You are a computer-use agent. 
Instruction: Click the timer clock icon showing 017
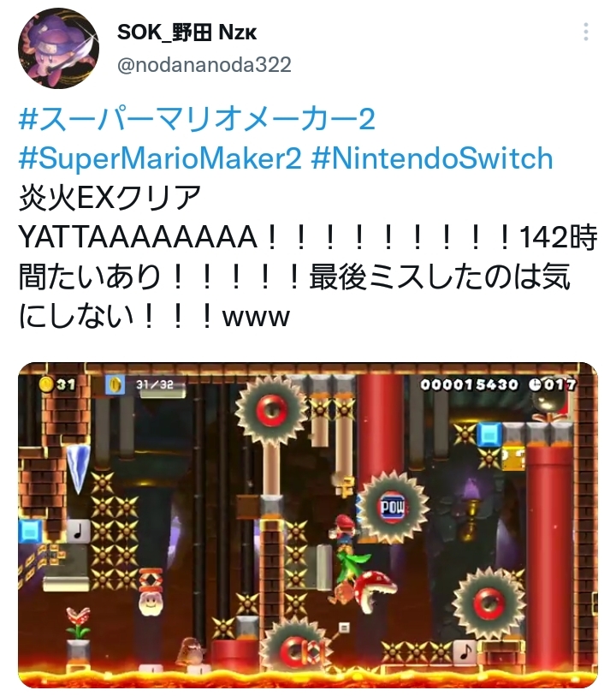tap(535, 384)
